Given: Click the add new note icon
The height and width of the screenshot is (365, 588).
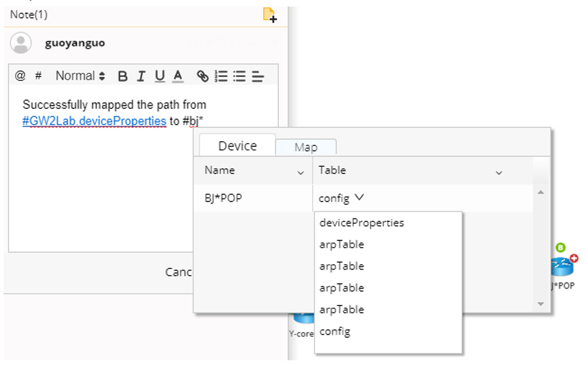Looking at the screenshot, I should [x=270, y=15].
